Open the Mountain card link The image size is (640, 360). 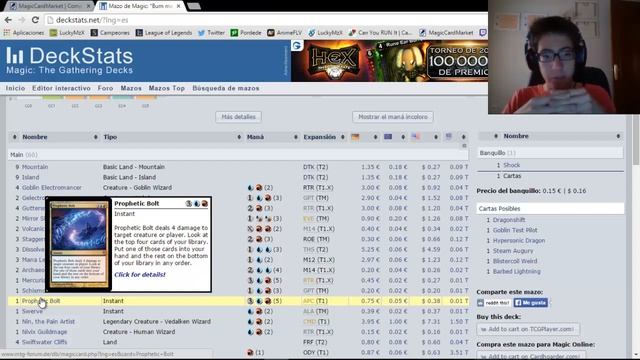coord(35,167)
